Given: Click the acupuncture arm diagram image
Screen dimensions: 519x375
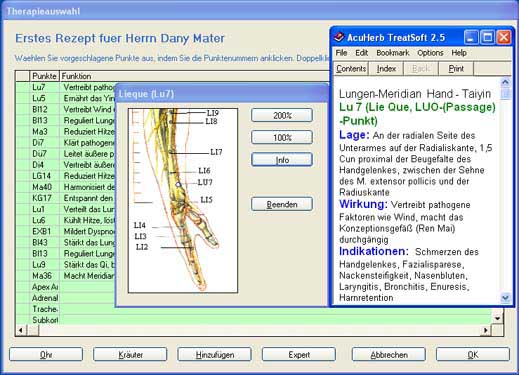Looking at the screenshot, I should [183, 200].
